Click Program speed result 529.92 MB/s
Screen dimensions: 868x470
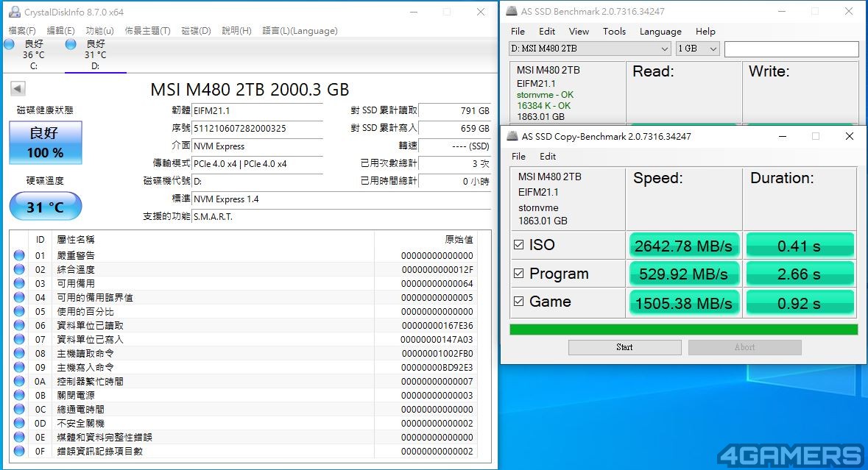click(684, 274)
